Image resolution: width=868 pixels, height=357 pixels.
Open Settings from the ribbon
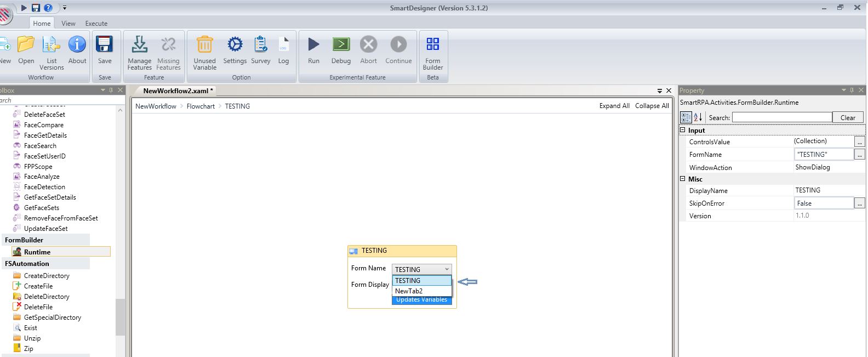coord(235,44)
